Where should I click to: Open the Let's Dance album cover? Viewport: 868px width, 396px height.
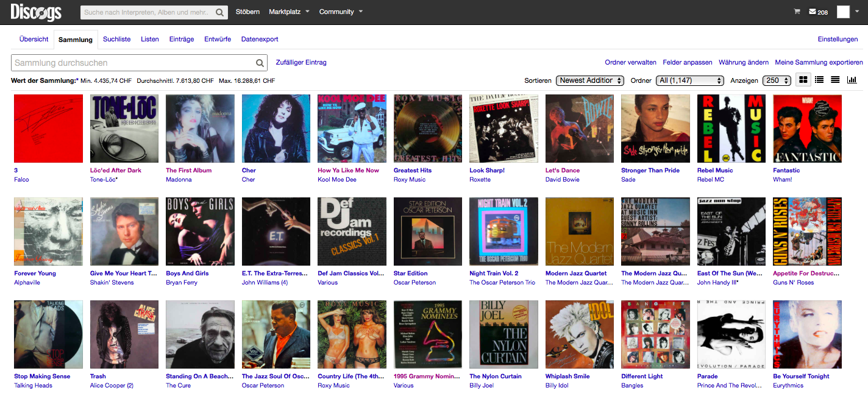click(x=580, y=129)
